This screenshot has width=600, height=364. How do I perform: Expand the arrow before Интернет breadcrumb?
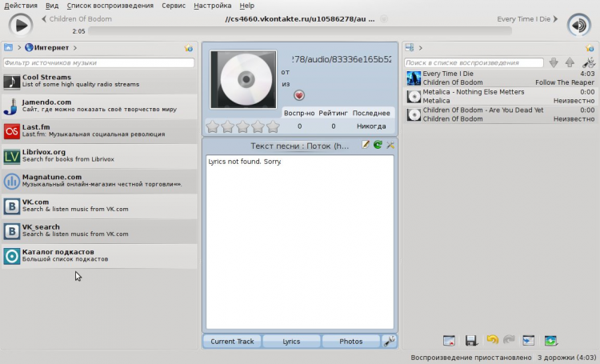click(19, 48)
